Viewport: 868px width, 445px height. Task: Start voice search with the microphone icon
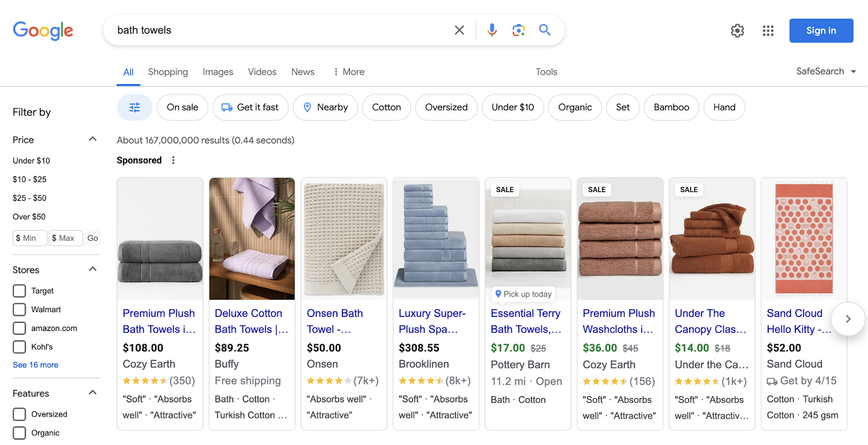point(492,30)
